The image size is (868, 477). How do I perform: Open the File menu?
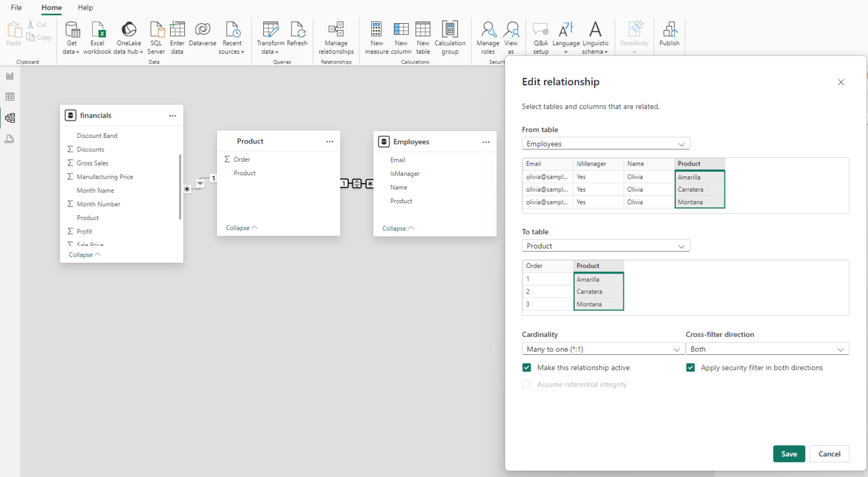(15, 7)
